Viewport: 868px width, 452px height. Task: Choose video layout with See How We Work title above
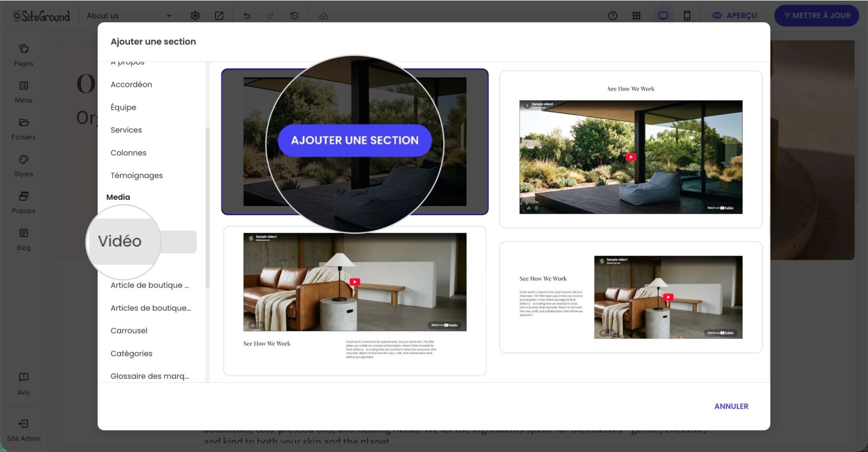coord(631,149)
